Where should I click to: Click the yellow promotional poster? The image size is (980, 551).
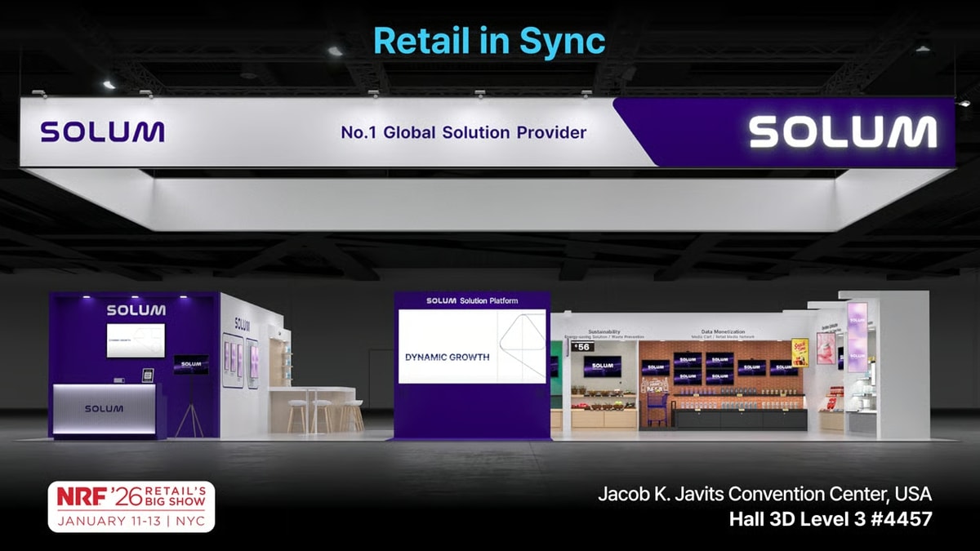click(800, 352)
